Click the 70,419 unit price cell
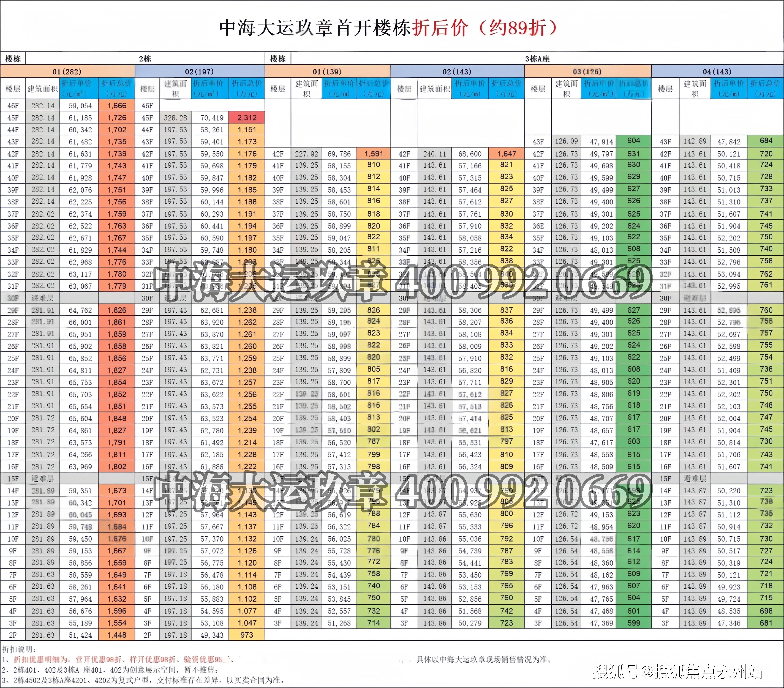The height and width of the screenshot is (688, 784). coord(212,118)
